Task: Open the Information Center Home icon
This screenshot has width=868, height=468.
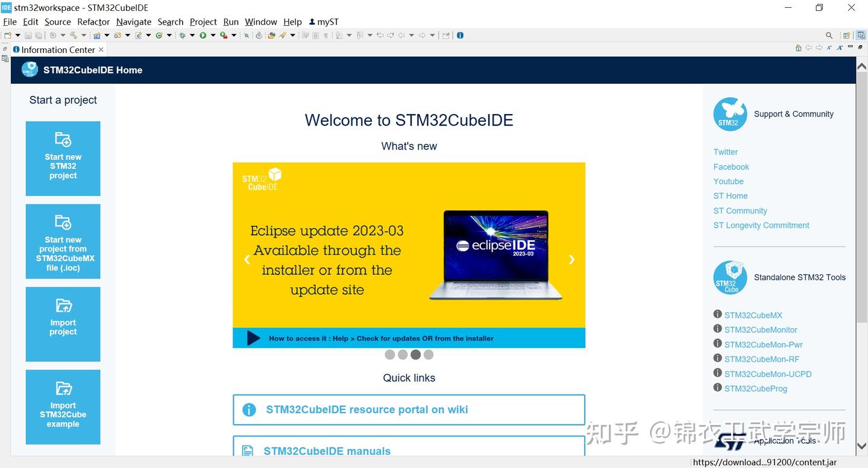Action: pyautogui.click(x=798, y=48)
